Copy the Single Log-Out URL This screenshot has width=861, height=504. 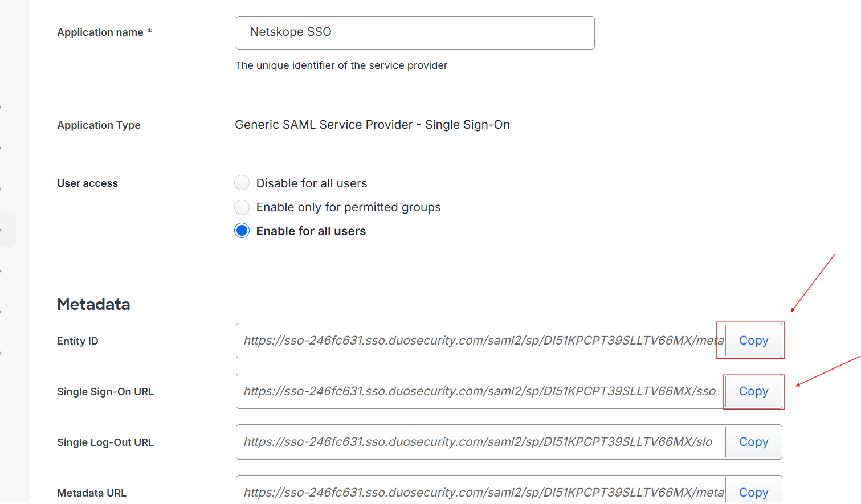(753, 442)
